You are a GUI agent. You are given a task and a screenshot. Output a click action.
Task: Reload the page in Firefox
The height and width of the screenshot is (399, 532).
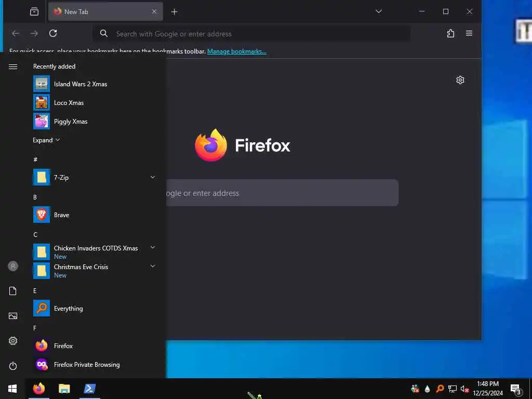pos(53,33)
